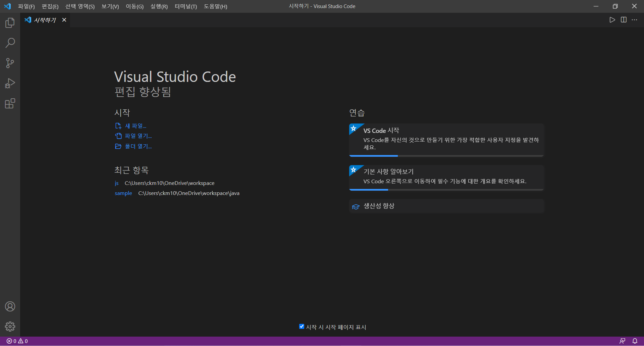Click path C:\Users\ckm10\OneDrive\workspace\java
644x346 pixels.
189,193
